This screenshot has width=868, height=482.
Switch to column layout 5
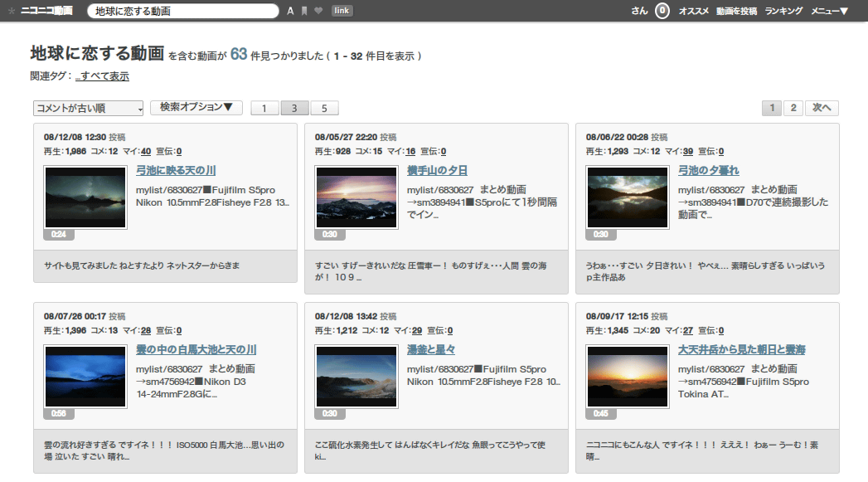324,108
